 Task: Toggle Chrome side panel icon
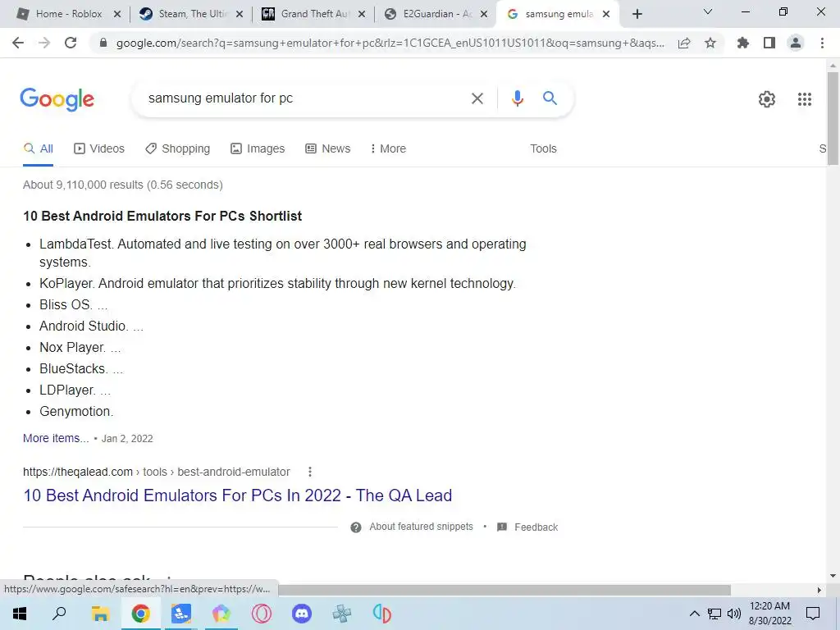click(x=769, y=43)
